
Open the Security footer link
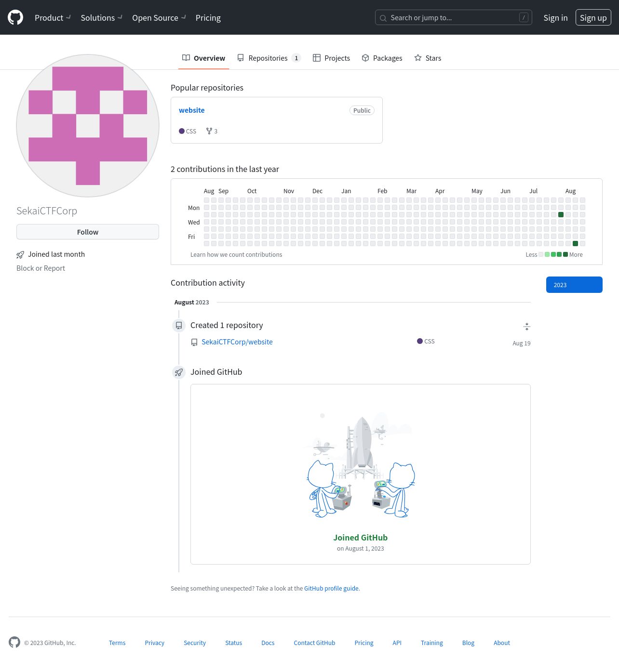(195, 643)
